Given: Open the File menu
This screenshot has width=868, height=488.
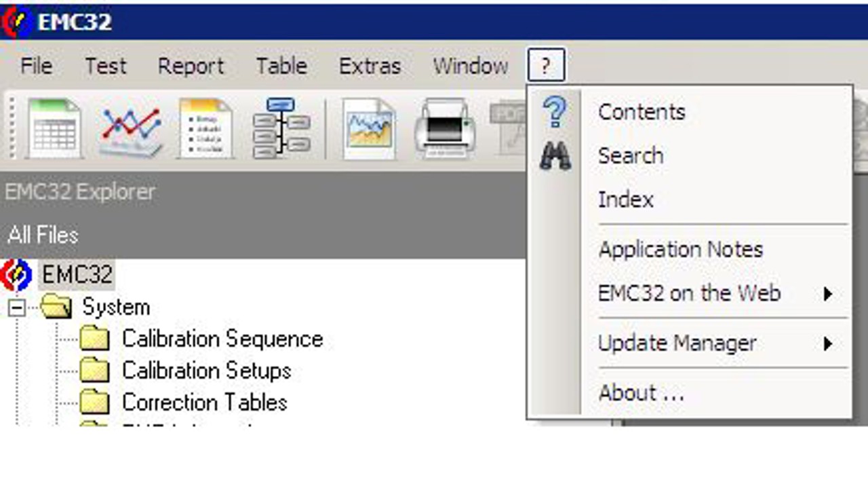Looking at the screenshot, I should 36,66.
